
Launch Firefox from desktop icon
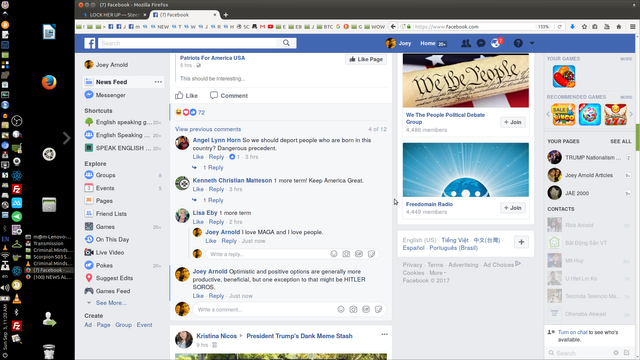pyautogui.click(x=49, y=82)
